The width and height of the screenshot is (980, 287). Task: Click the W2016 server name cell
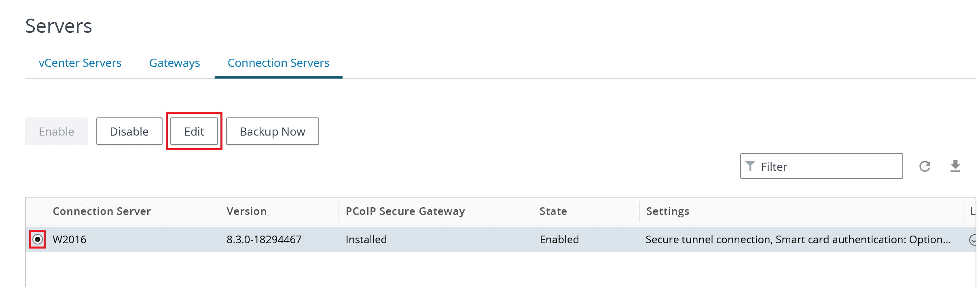70,240
